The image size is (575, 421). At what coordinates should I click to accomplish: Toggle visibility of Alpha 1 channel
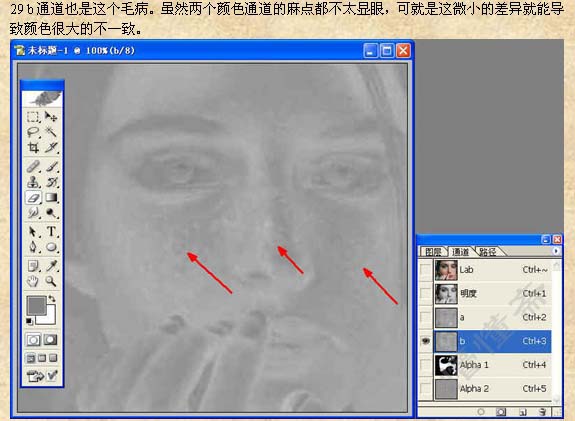tap(425, 365)
